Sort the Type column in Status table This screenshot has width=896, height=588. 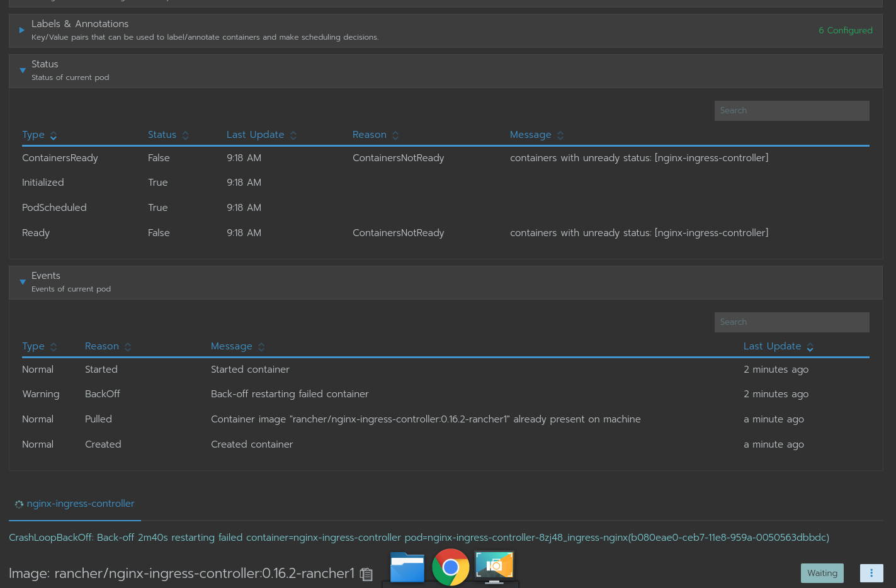[53, 136]
